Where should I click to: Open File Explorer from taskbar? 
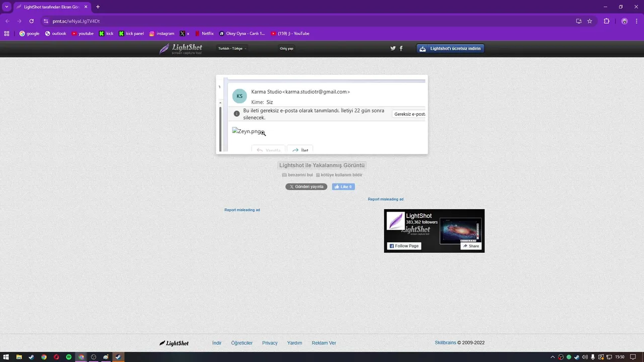tap(19, 357)
